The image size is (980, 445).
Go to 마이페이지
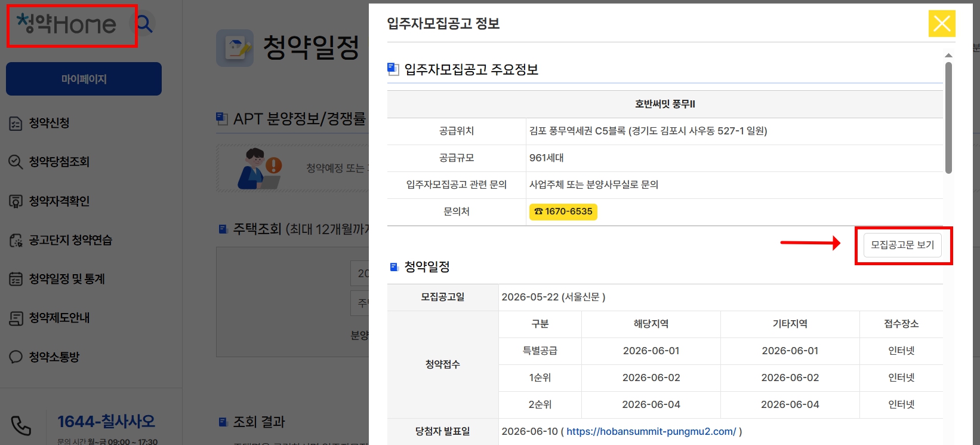coord(84,79)
